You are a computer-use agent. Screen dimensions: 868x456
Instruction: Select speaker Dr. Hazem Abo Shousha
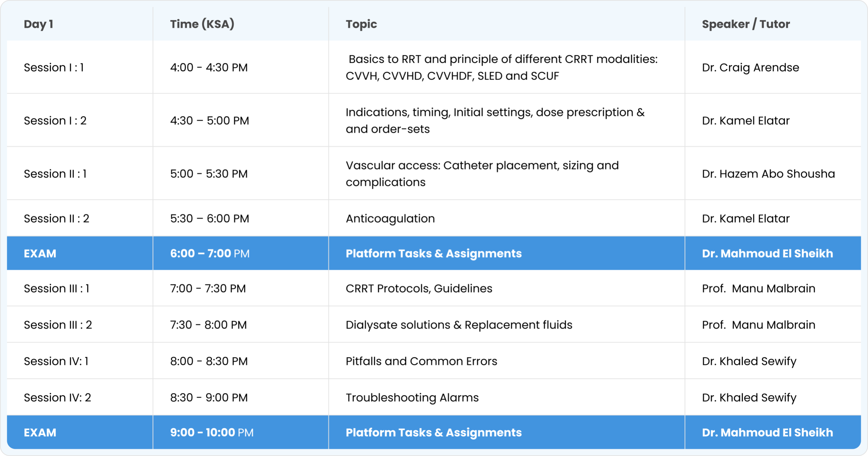click(768, 174)
